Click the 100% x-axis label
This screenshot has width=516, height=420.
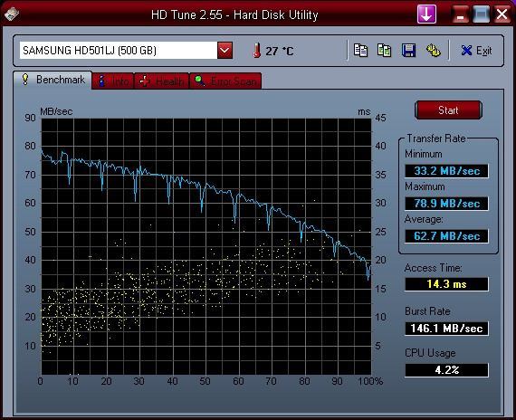[370, 381]
